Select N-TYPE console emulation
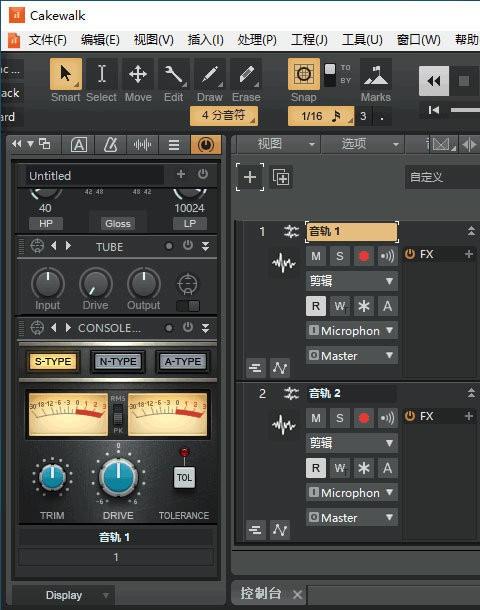This screenshot has width=480, height=610. (118, 361)
